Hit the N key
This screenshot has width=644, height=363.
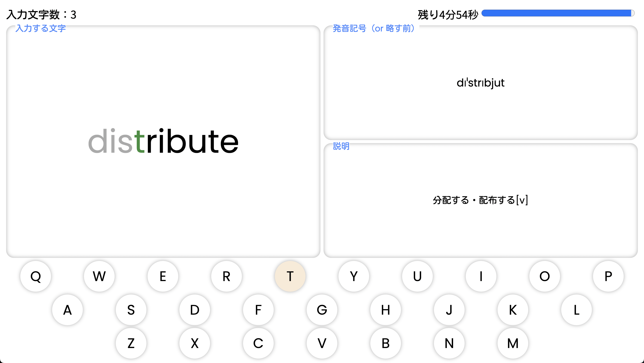click(449, 343)
